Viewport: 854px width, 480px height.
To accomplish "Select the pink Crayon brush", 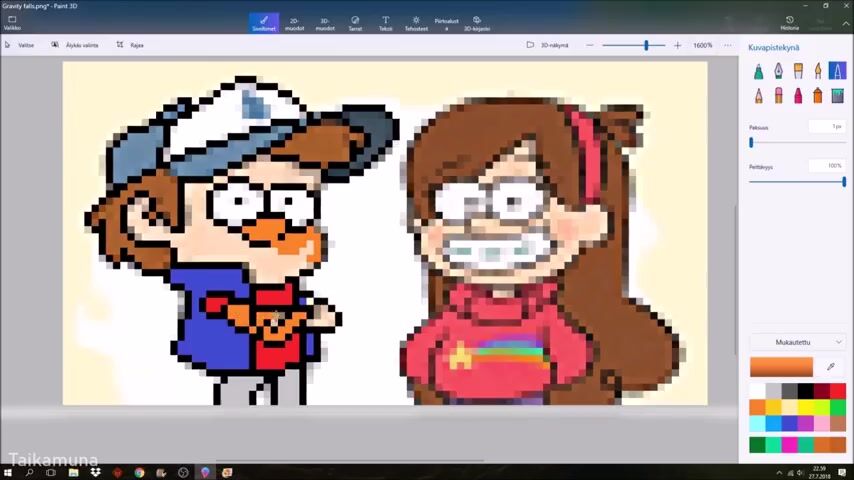I will [x=798, y=96].
